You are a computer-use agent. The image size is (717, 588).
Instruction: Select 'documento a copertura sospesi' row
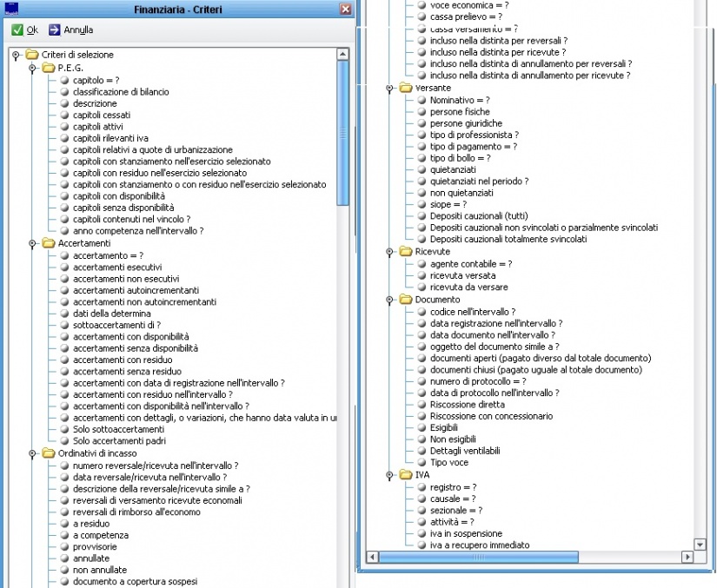136,582
